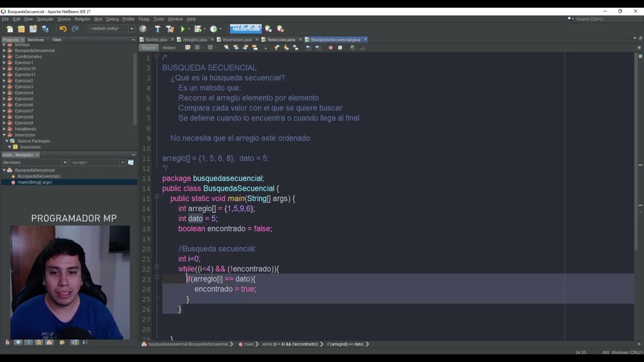Collapse the while loop code fold
644x362 pixels.
click(156, 267)
